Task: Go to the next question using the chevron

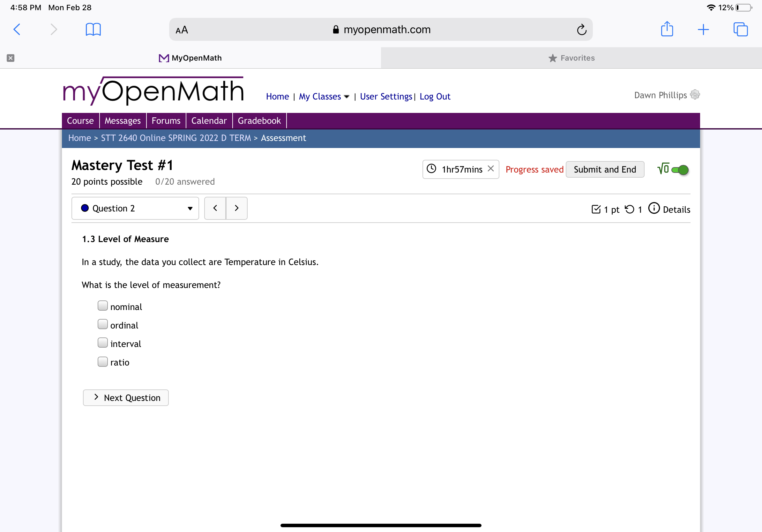Action: [237, 208]
